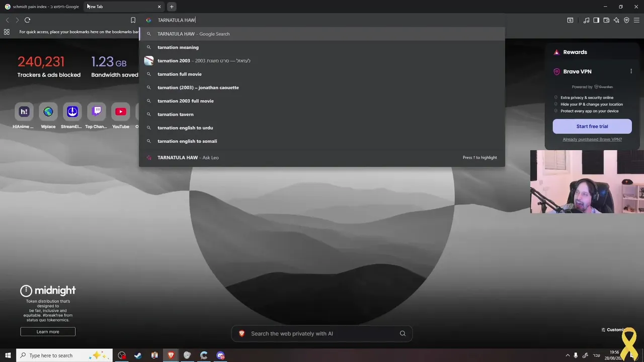This screenshot has width=644, height=362.
Task: Toggle the sidebar panel icon
Action: [596, 20]
